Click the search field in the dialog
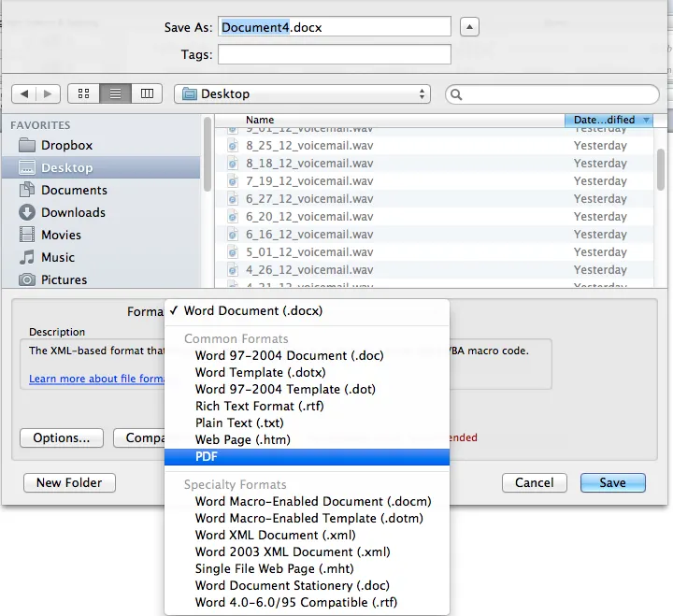Image resolution: width=673 pixels, height=616 pixels. [x=552, y=94]
